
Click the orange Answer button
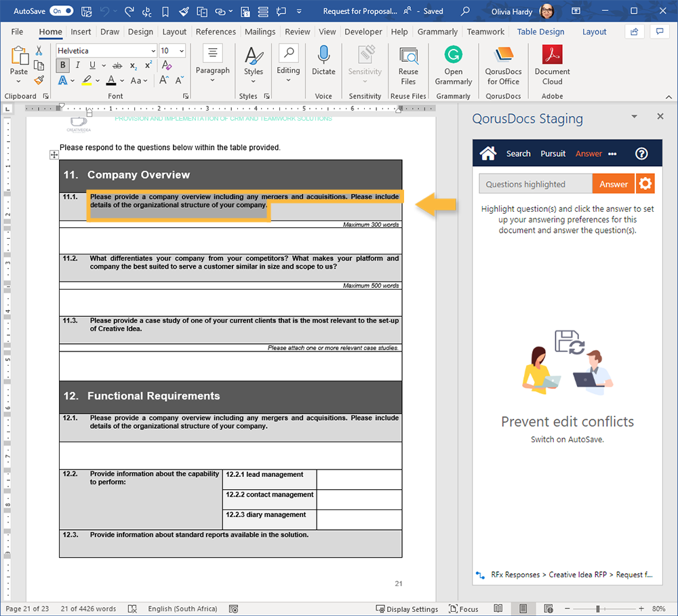pos(613,184)
